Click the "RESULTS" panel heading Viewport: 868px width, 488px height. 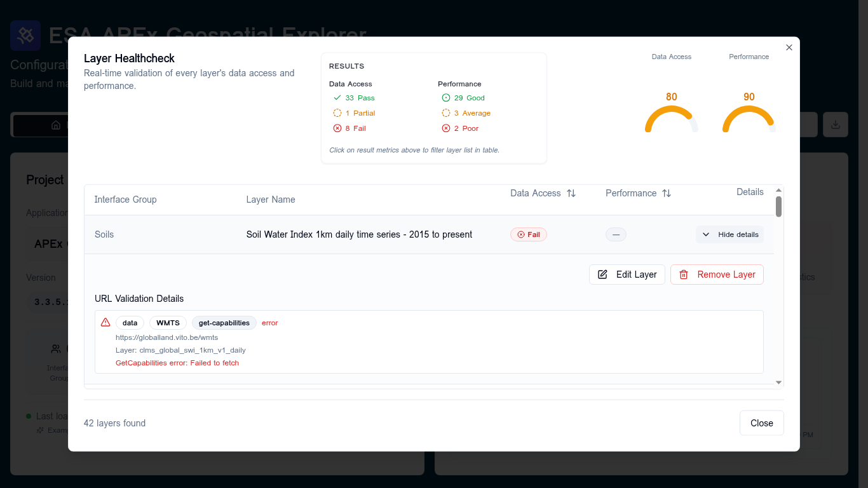coord(346,66)
